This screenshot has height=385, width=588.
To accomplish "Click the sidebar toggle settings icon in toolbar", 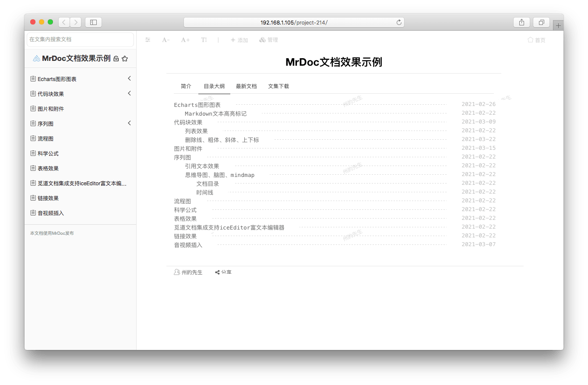I will coord(148,40).
